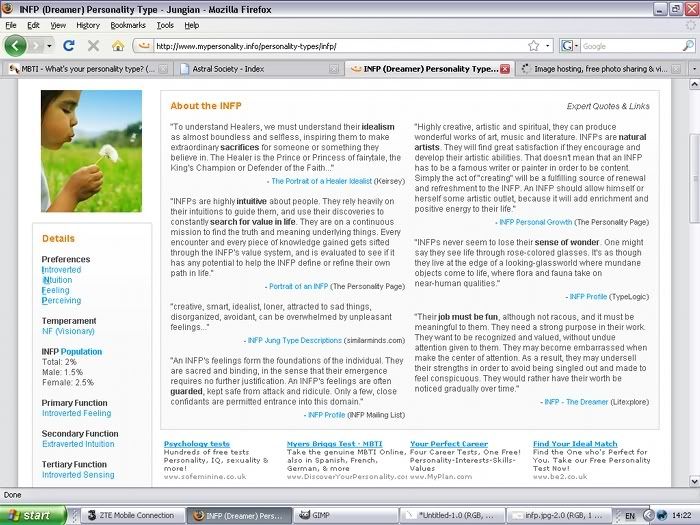Click the Myers Briggs Test - MBTI ad
700x525 pixels.
point(334,444)
